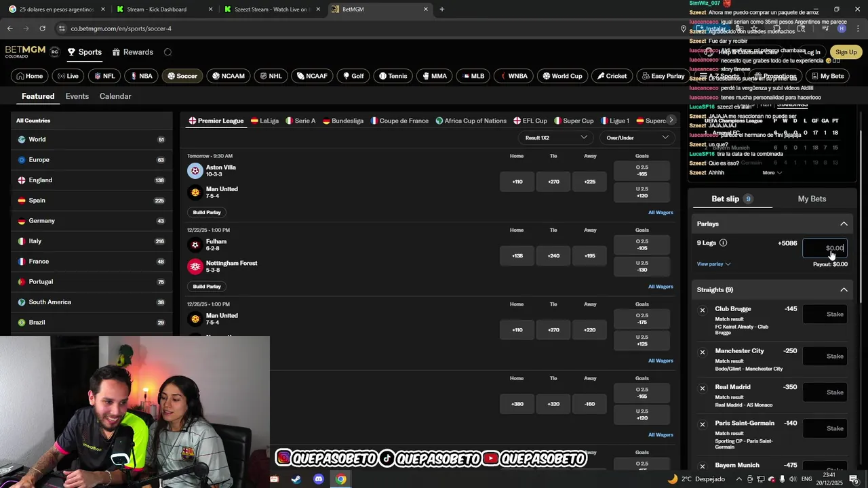Screen dimensions: 868x488
Task: Expand More in standings widget
Action: [x=772, y=173]
